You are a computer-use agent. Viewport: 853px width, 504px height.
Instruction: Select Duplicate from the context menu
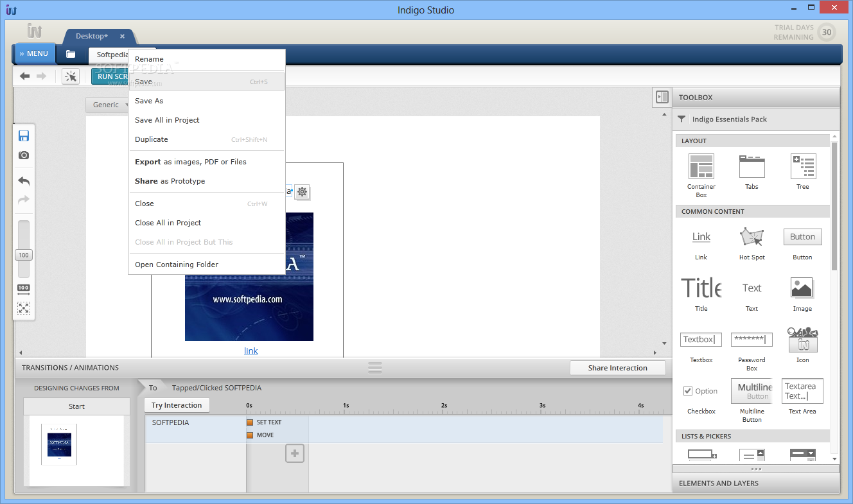(207, 139)
